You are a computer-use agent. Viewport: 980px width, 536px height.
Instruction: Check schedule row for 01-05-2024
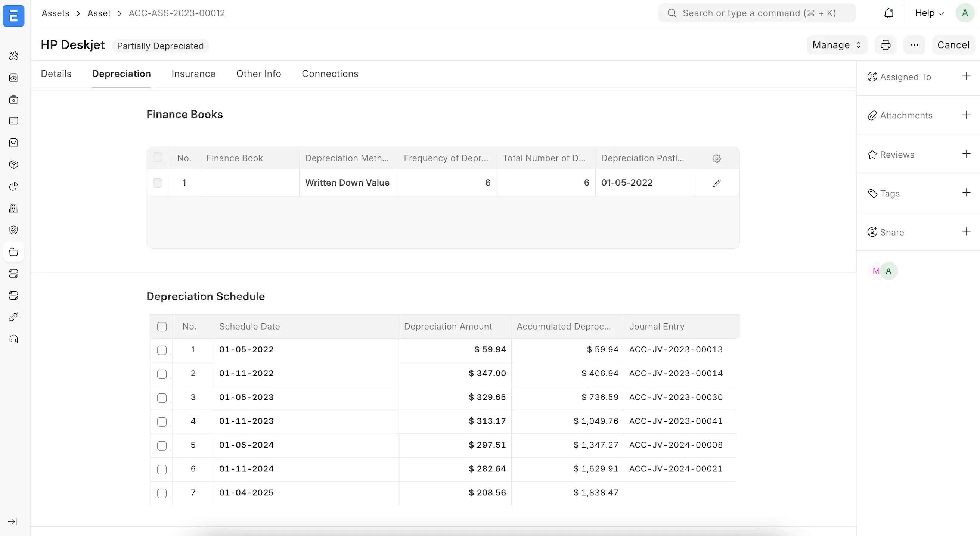(162, 446)
